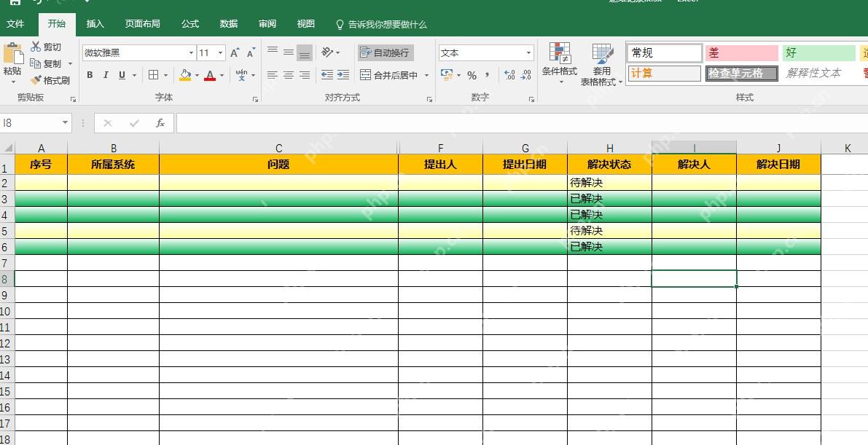The image size is (868, 445).
Task: Decrease indent icon
Action: point(327,75)
